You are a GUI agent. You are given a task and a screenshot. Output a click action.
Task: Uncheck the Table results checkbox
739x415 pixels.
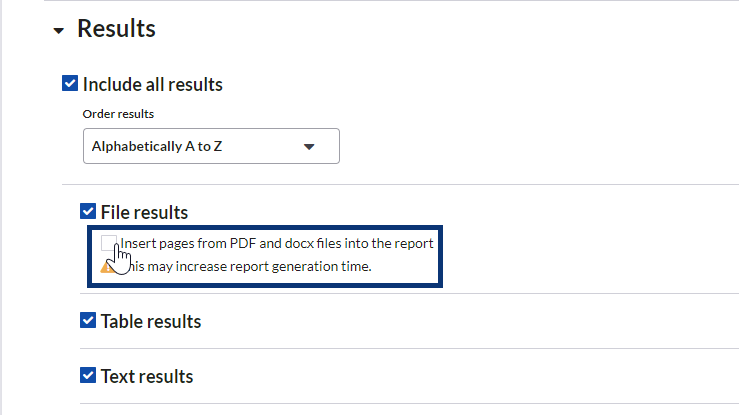pos(88,321)
